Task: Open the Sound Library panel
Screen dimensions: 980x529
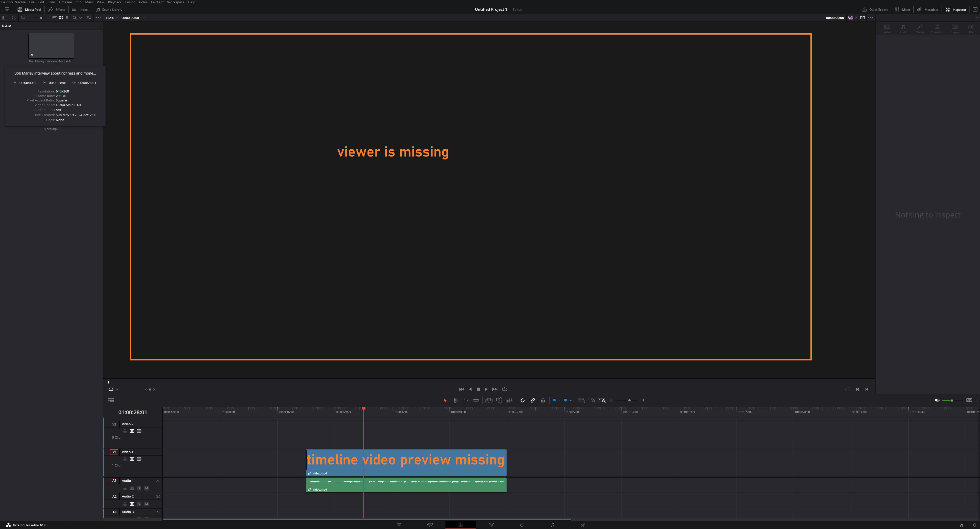Action: coord(108,9)
